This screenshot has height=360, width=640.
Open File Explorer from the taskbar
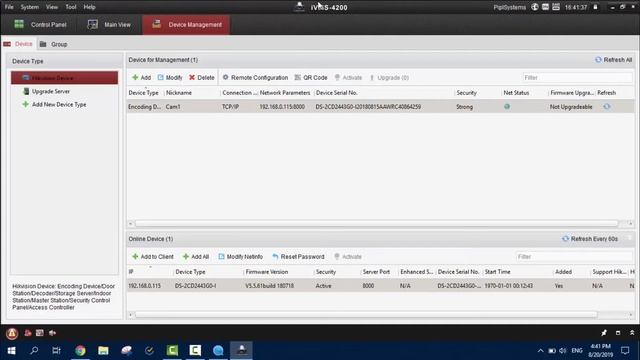103,350
